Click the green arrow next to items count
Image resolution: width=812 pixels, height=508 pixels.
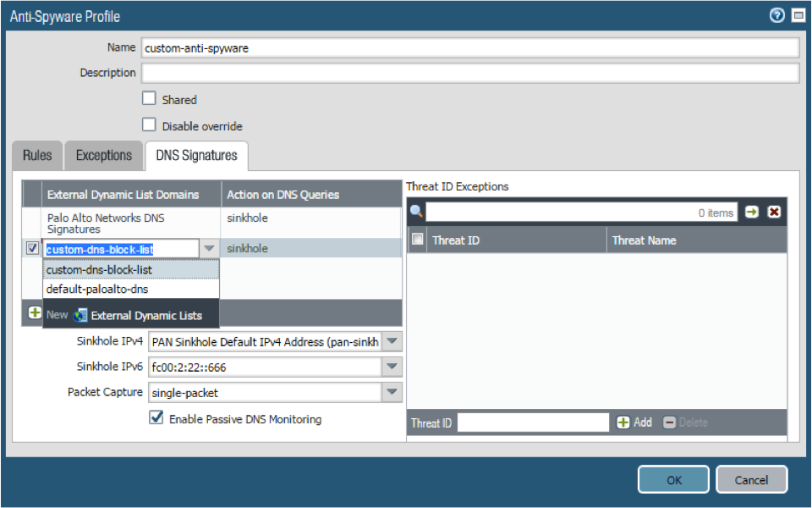coord(751,212)
